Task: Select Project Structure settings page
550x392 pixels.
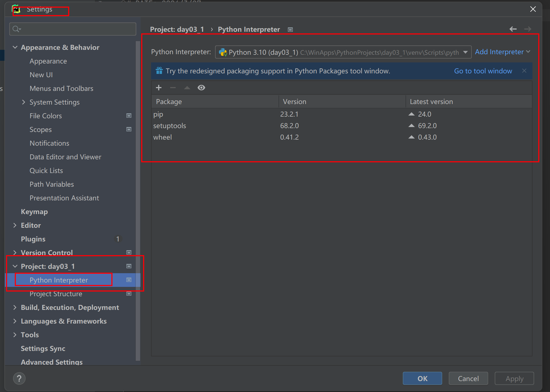Action: (x=56, y=294)
